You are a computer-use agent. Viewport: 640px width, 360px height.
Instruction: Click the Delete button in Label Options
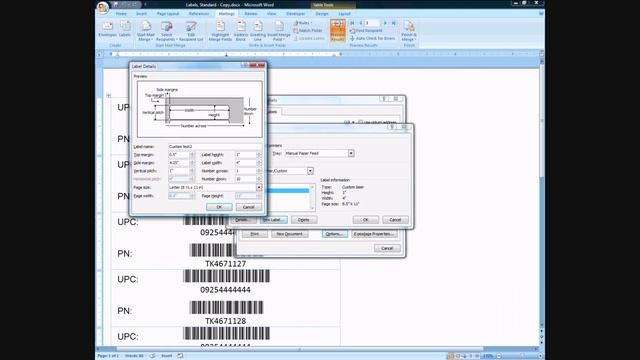pos(304,220)
